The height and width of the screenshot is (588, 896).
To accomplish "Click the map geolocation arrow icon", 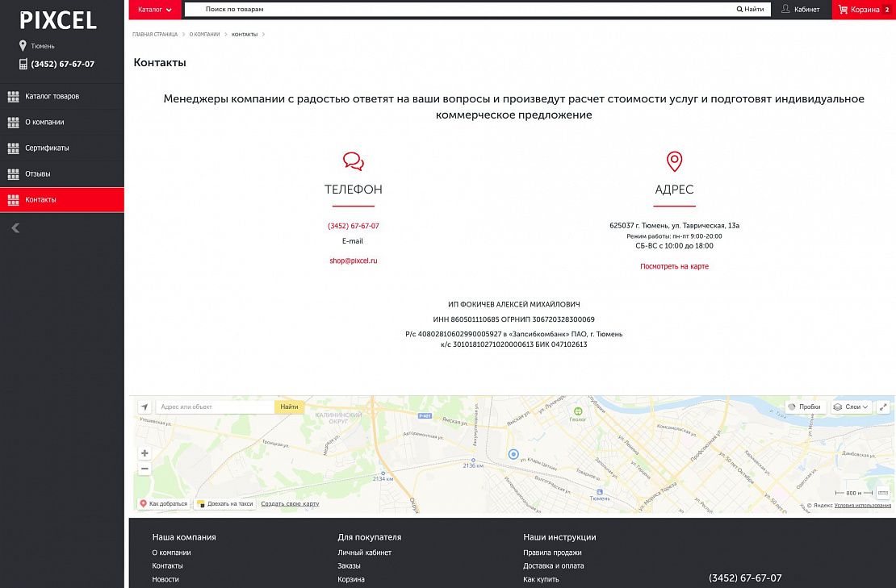I will click(144, 407).
